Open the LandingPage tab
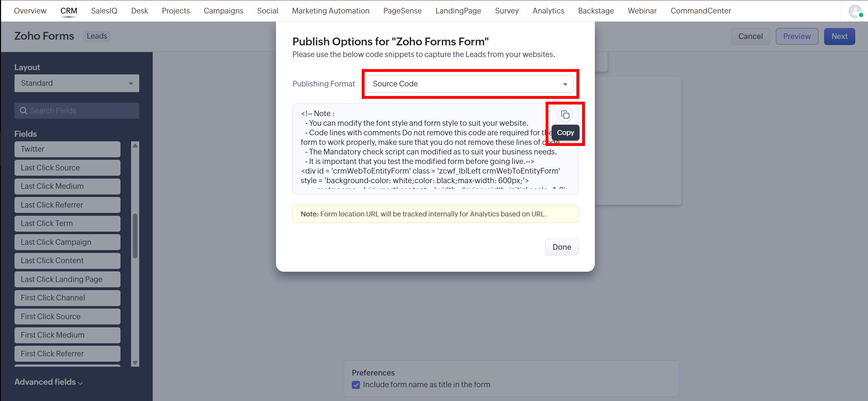 [458, 11]
